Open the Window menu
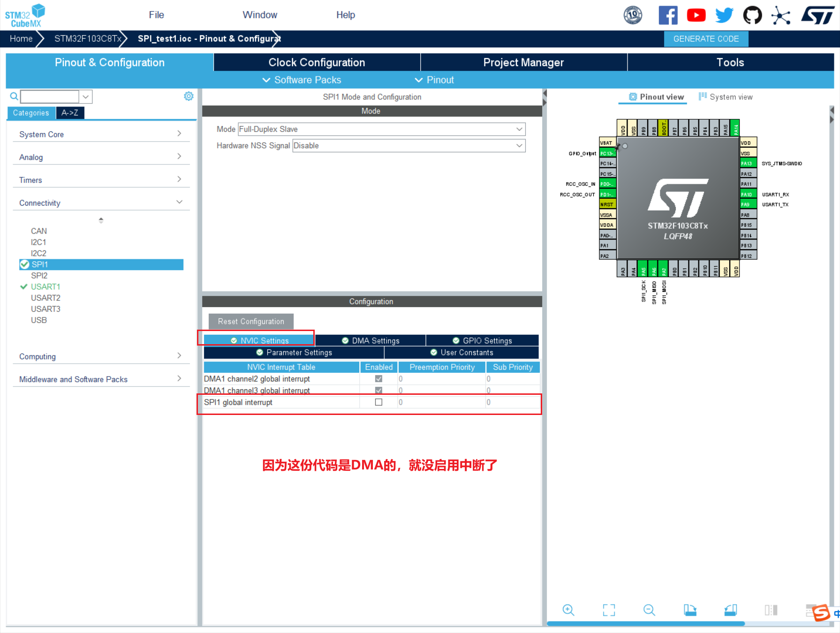Screen dimensions: 840x633 [260, 15]
